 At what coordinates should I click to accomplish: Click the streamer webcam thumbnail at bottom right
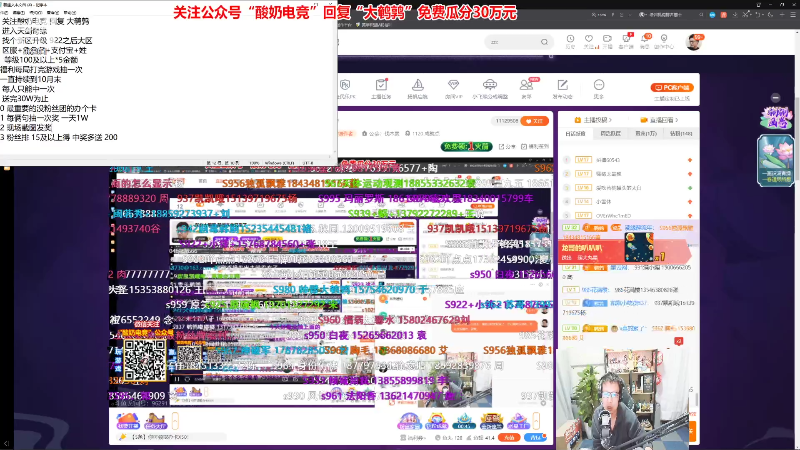[x=622, y=398]
